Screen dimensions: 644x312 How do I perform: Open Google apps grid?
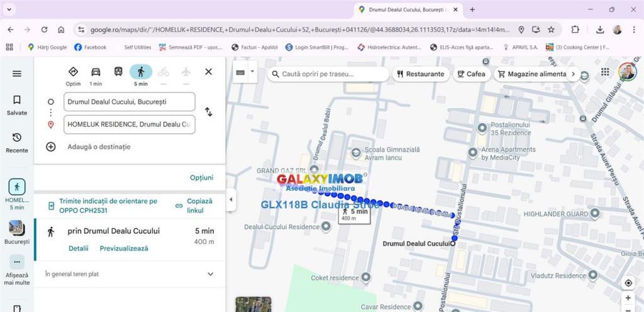(x=605, y=72)
